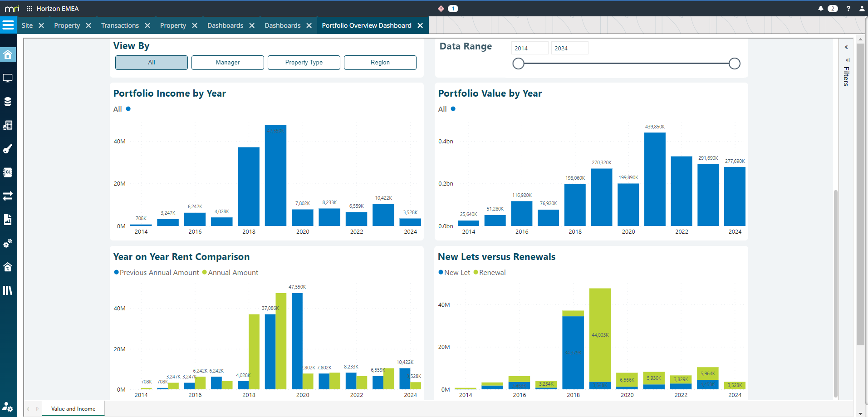Viewport: 868px width, 417px height.
Task: Open the apps grid next to the mri logo
Action: (29, 8)
